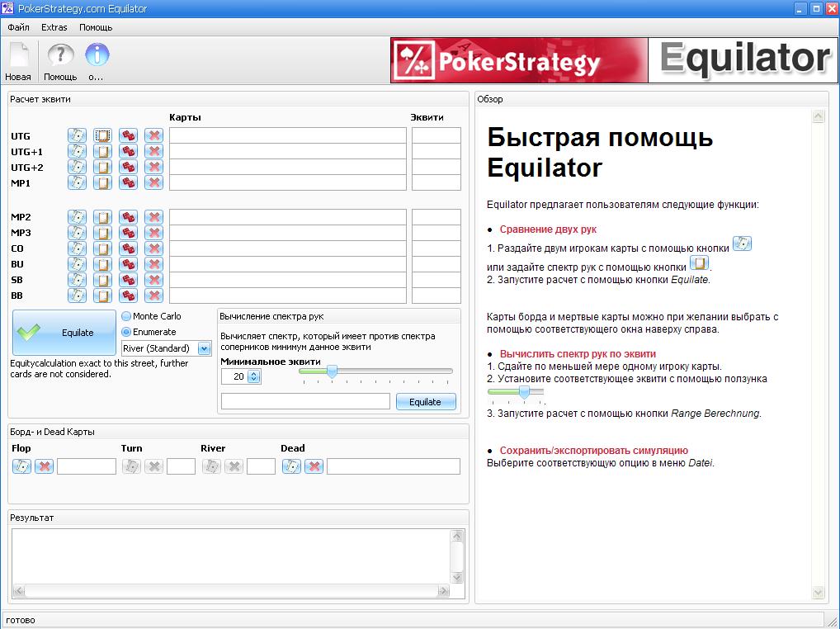Open card picker for UTG
The width and height of the screenshot is (840, 629).
click(x=77, y=135)
